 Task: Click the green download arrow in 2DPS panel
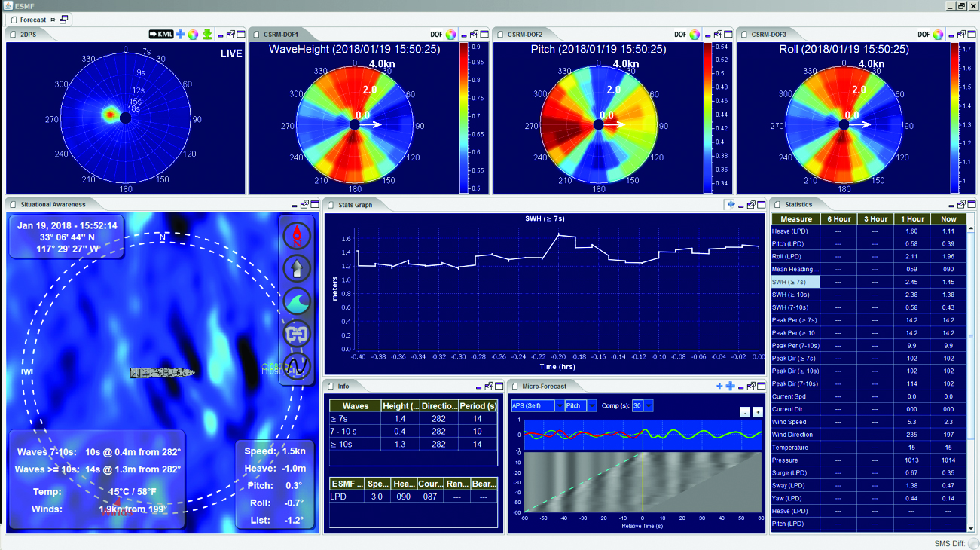click(x=206, y=35)
